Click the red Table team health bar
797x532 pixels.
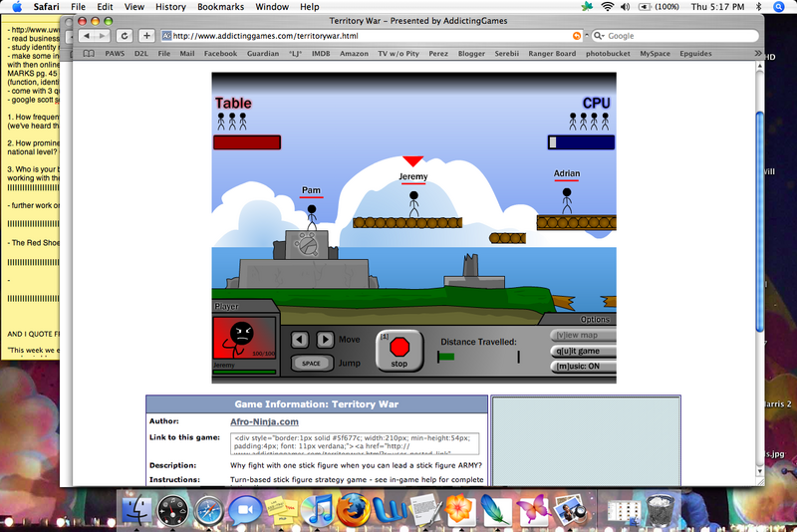pyautogui.click(x=247, y=142)
